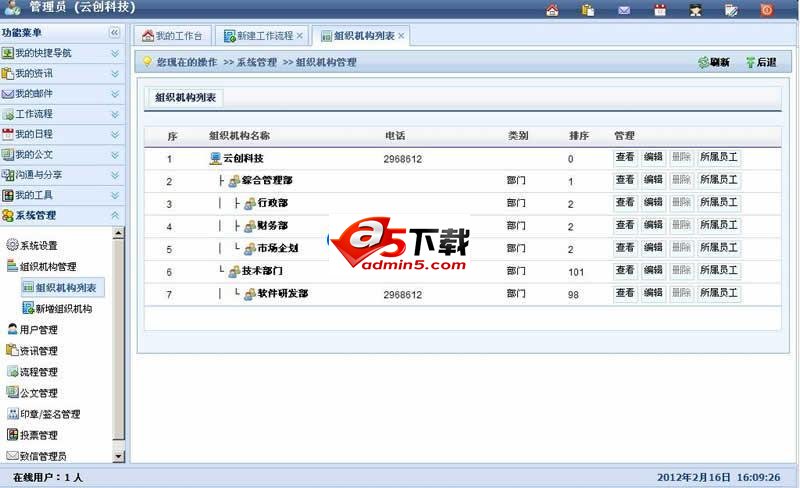
Task: Click 查看 for 技术部门 row
Action: click(x=625, y=271)
